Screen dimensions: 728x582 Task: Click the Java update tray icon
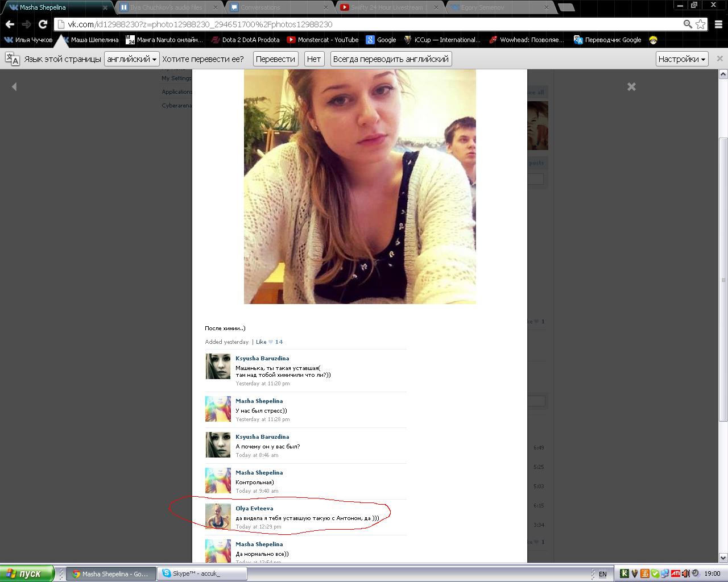(645, 573)
